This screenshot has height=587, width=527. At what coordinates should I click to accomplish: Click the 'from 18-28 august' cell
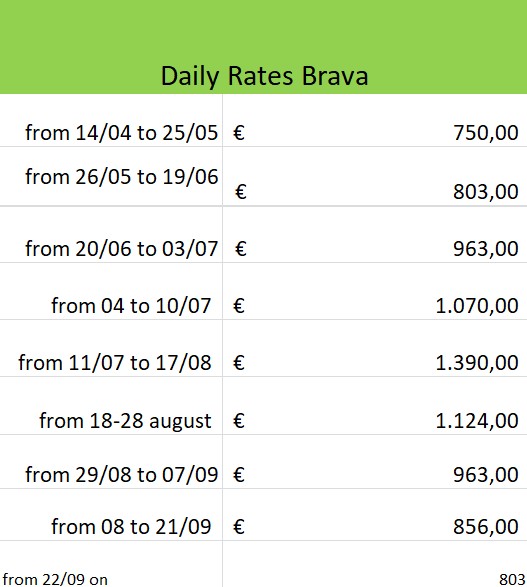click(111, 406)
